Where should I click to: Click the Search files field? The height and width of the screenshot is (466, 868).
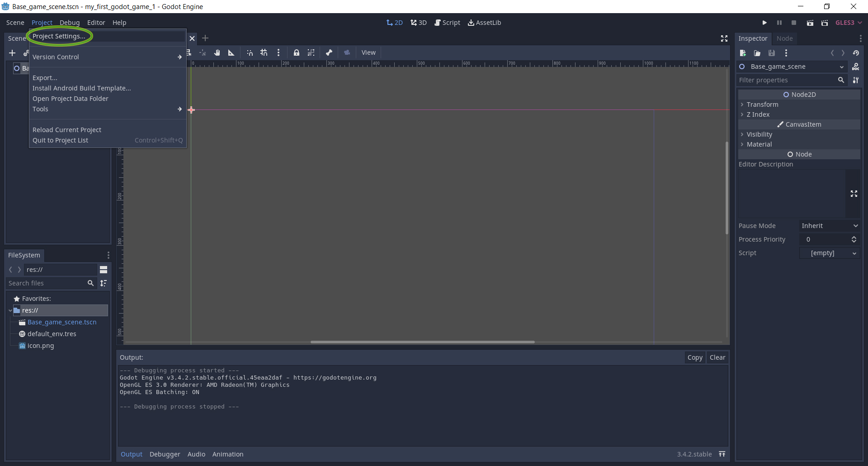51,283
